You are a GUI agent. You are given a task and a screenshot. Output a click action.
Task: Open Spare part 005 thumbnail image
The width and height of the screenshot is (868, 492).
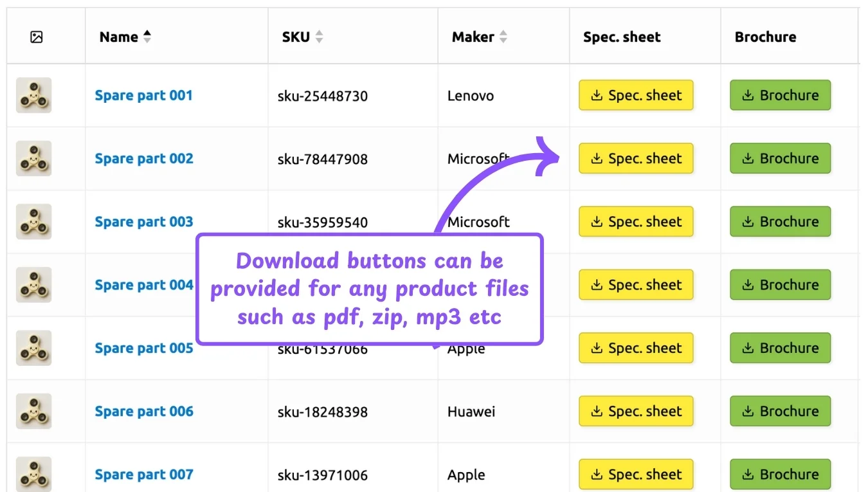pos(33,348)
